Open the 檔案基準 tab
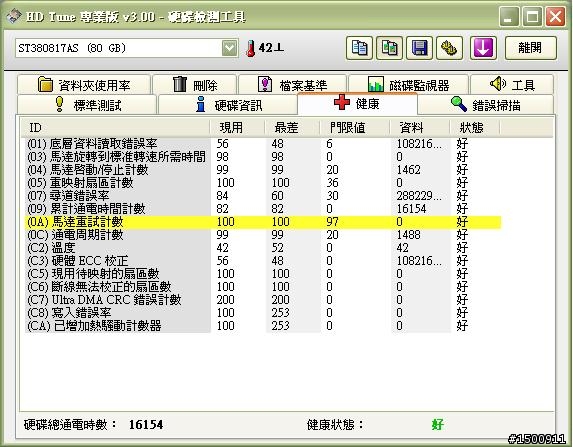This screenshot has width=573, height=447. coord(292,85)
